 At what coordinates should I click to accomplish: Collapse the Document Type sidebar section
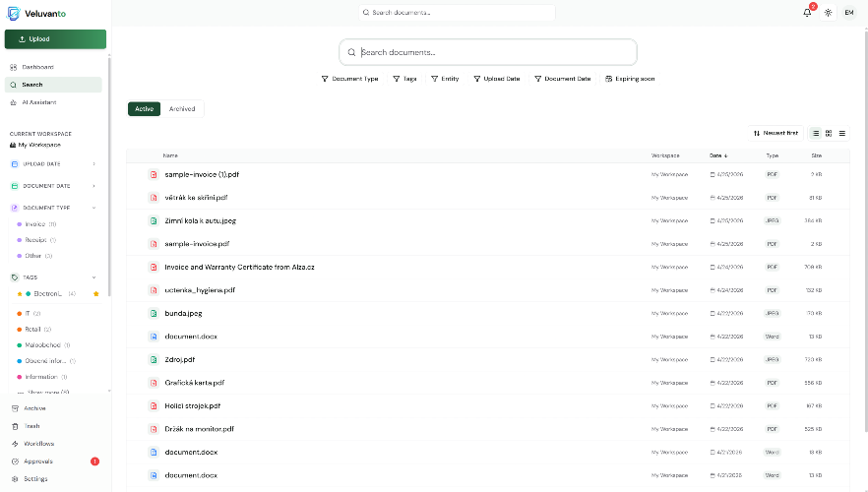[54, 208]
